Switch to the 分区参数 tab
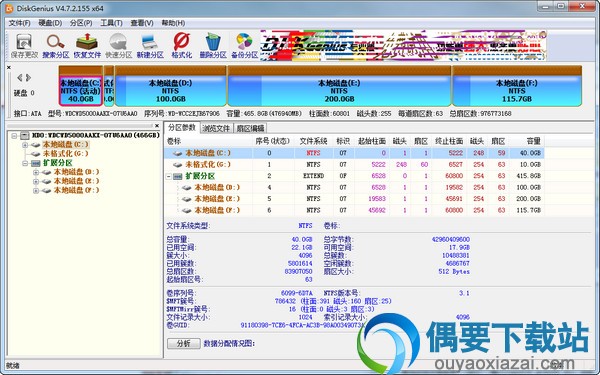This screenshot has width=600, height=375. click(x=182, y=128)
